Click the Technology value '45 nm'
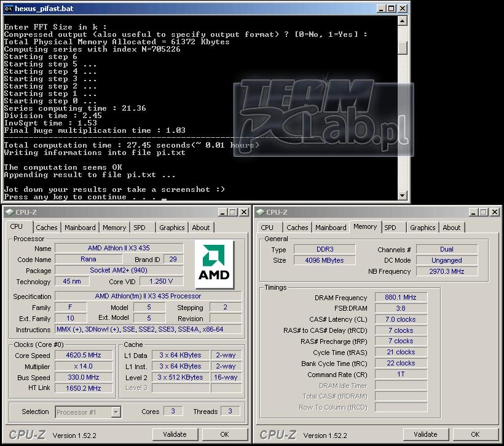 [72, 281]
